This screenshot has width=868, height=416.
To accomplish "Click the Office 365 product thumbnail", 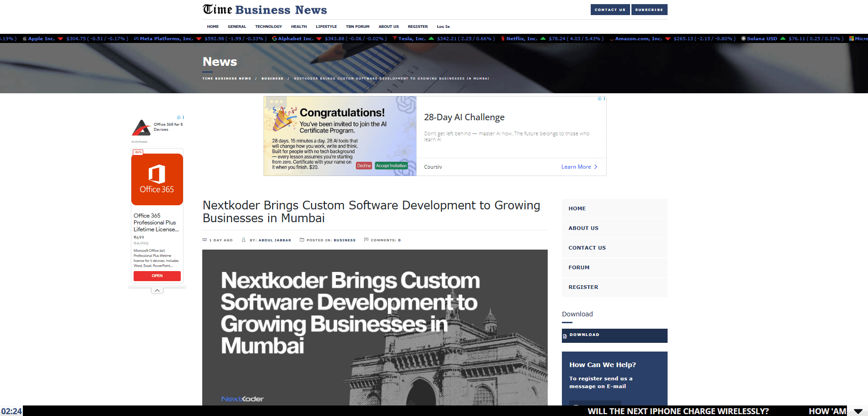I will (x=157, y=179).
